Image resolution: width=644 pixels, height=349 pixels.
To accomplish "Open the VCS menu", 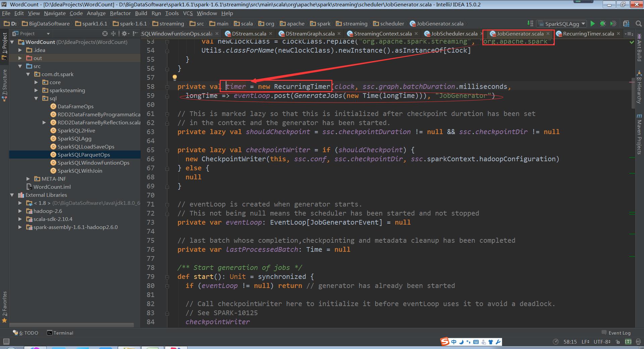I will point(188,13).
